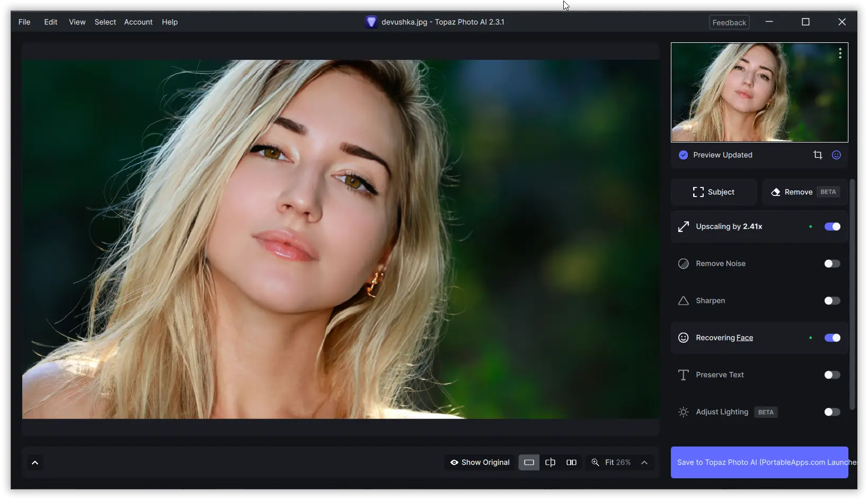Disable the Recovering Face toggle

[832, 337]
